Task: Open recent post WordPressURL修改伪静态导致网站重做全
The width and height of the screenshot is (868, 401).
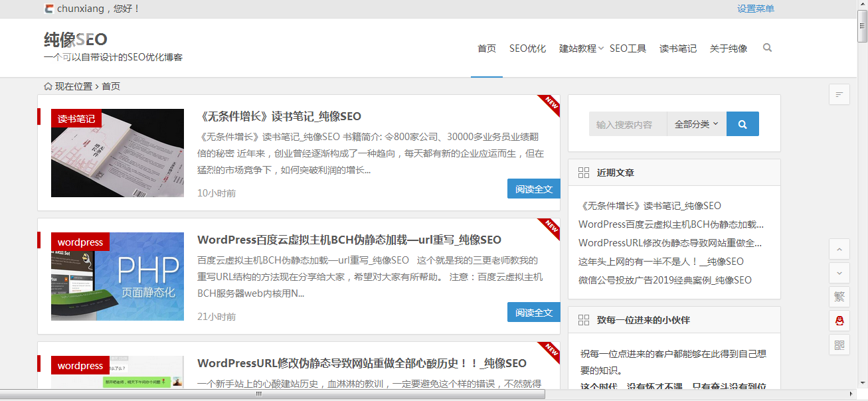Action: (670, 243)
